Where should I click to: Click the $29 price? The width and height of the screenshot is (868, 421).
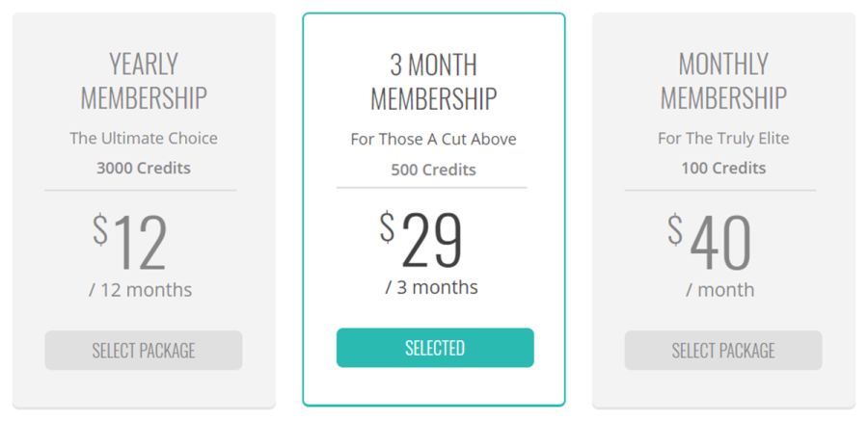click(421, 240)
